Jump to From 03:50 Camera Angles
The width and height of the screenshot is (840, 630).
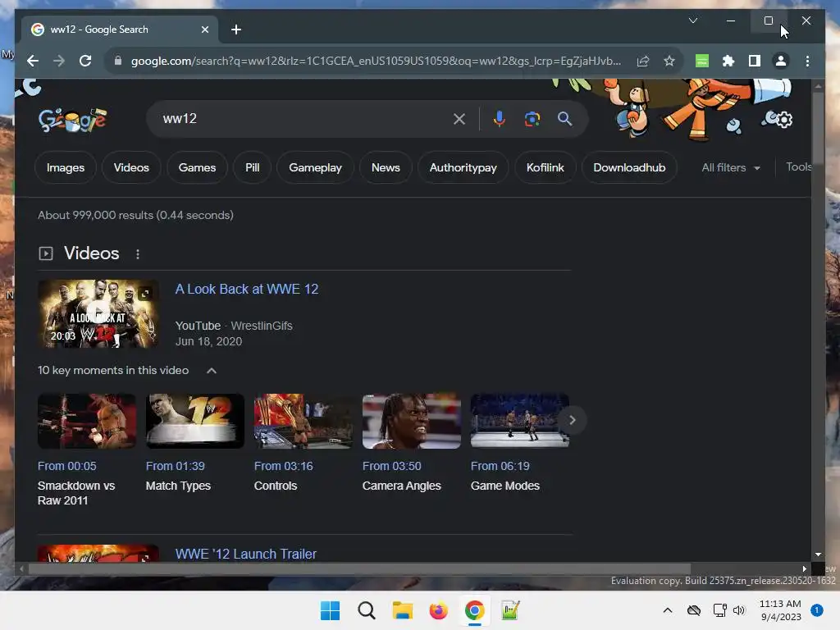(391, 466)
